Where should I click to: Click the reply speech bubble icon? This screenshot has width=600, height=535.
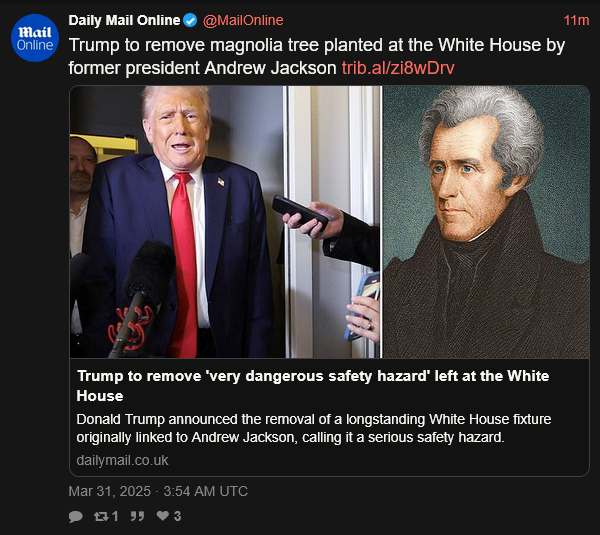coord(76,516)
